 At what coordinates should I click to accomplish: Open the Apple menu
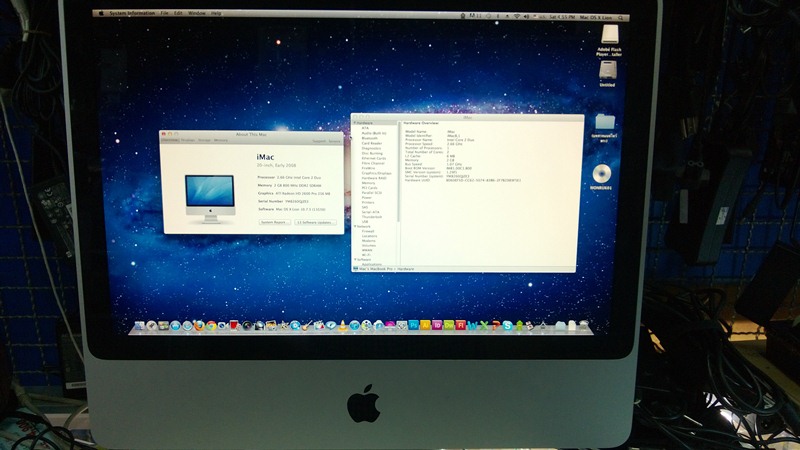coord(101,13)
